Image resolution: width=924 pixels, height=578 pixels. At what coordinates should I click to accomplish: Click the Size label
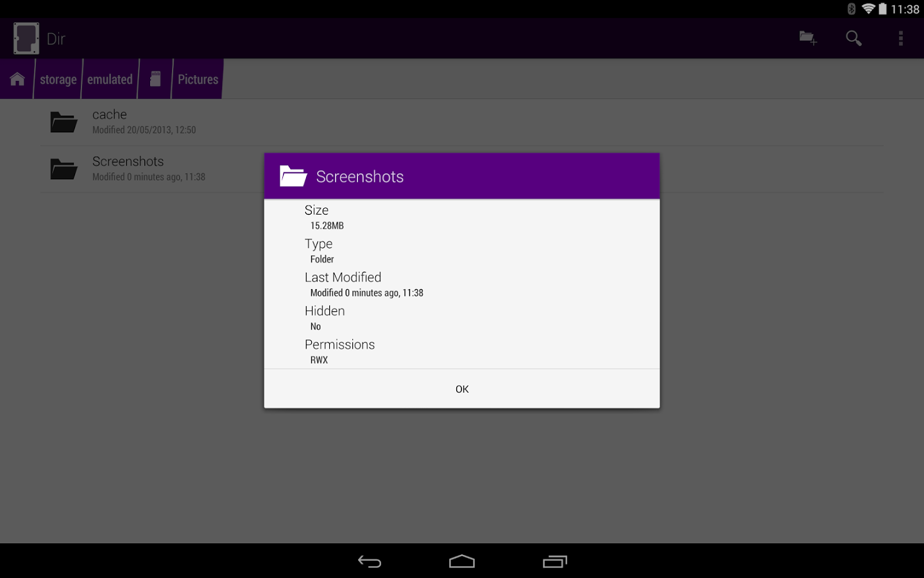pyautogui.click(x=316, y=210)
